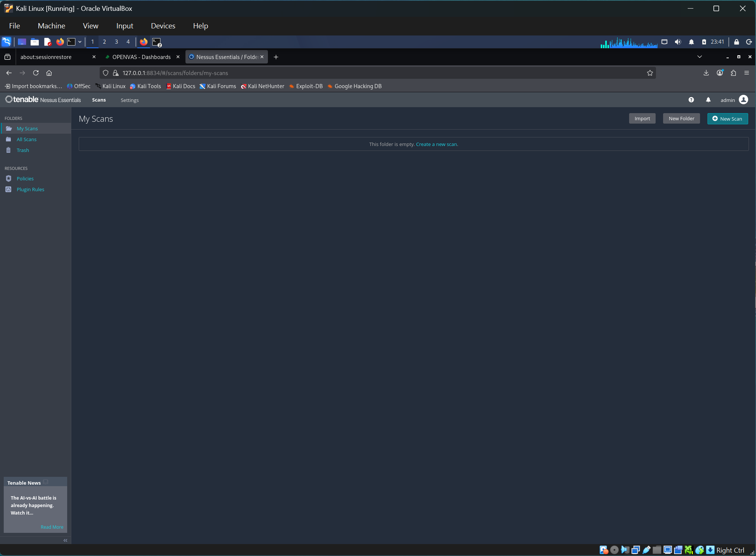Launch the terminal emulator from the Kali panel
Viewport: 756px width, 556px height.
pos(71,42)
